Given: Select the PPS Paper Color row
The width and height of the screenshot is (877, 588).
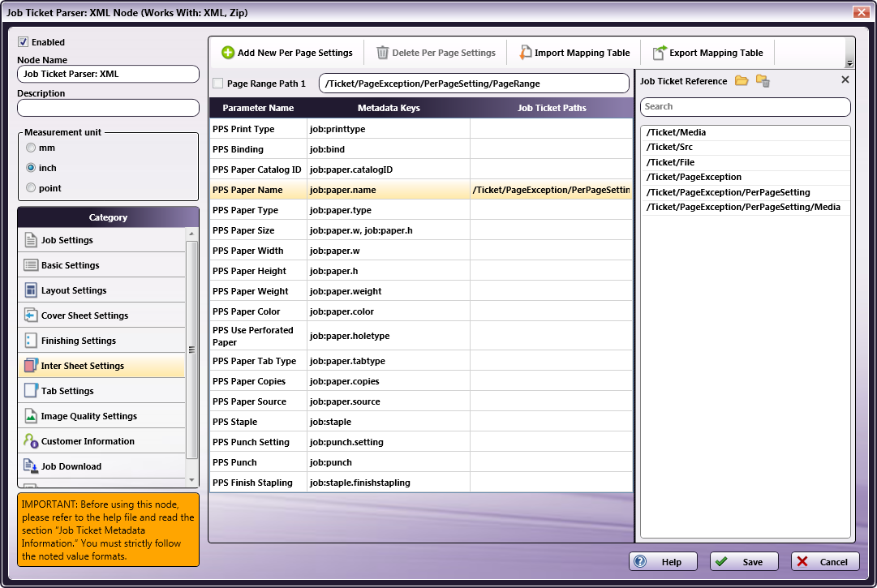Looking at the screenshot, I should 421,311.
